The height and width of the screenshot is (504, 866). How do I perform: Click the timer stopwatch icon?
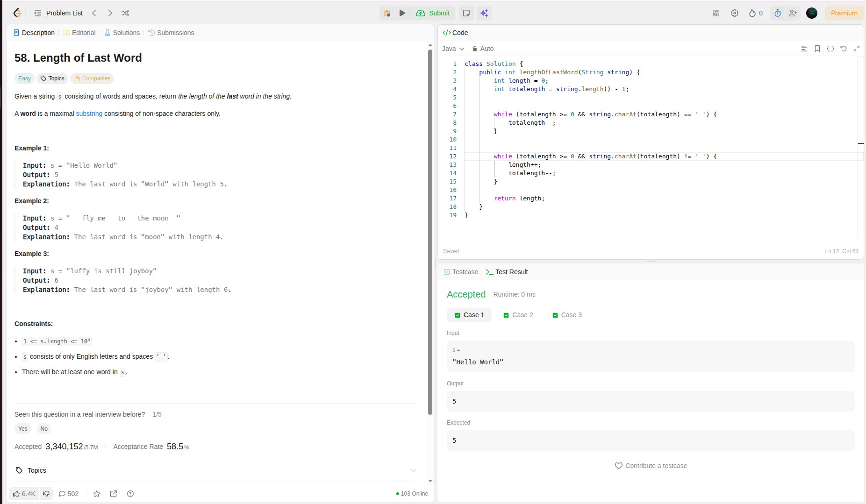(x=777, y=13)
